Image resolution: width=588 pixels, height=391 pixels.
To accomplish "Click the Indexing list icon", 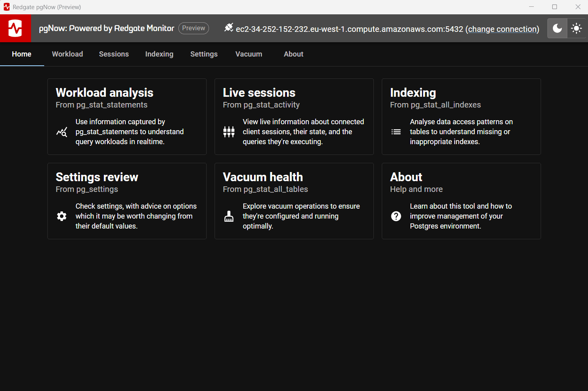I will click(396, 132).
